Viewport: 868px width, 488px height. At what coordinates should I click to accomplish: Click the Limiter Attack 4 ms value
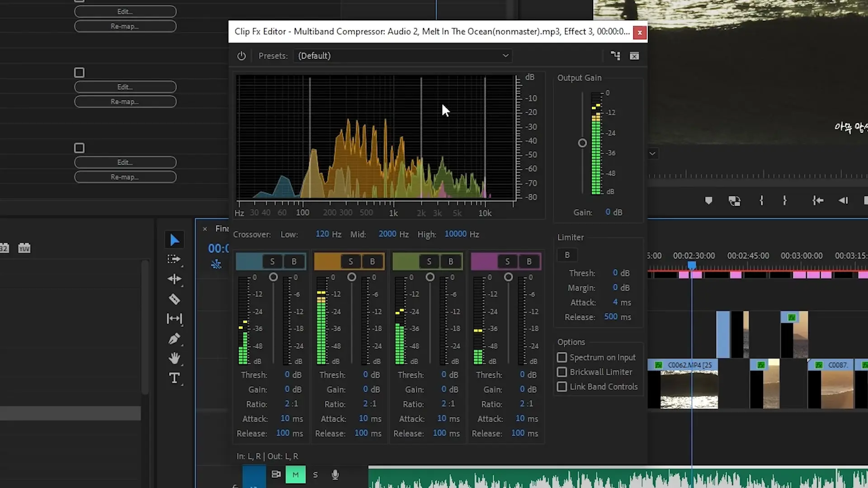615,302
